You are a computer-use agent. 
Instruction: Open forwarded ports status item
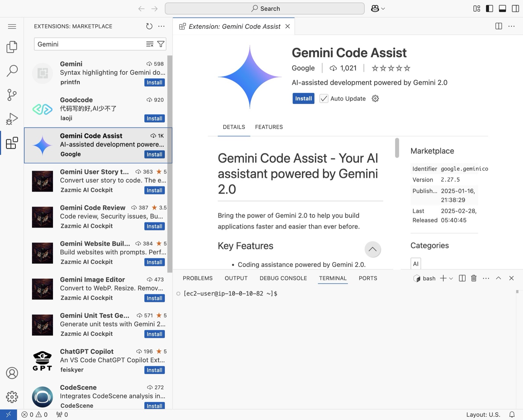tap(62, 414)
